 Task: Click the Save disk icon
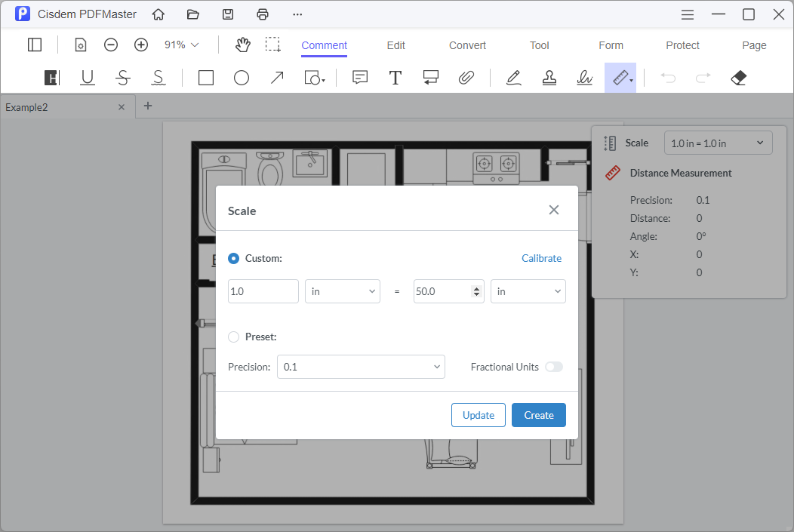[x=228, y=14]
